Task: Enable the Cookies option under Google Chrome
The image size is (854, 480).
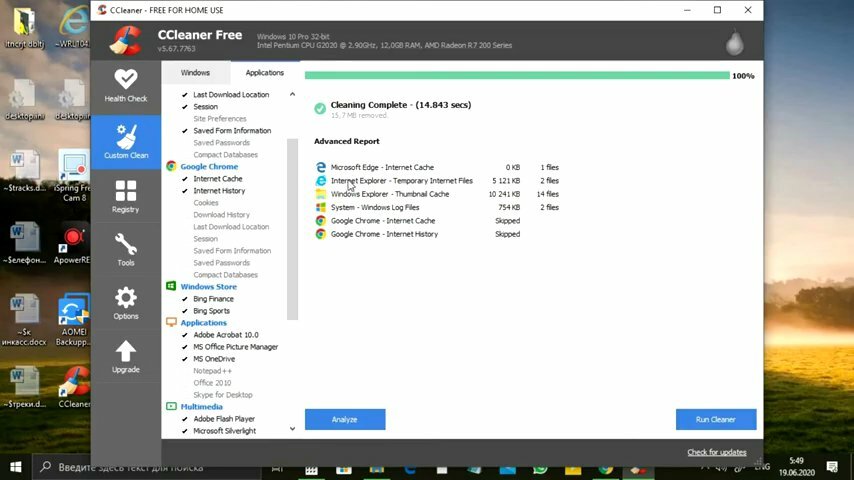Action: coord(206,203)
